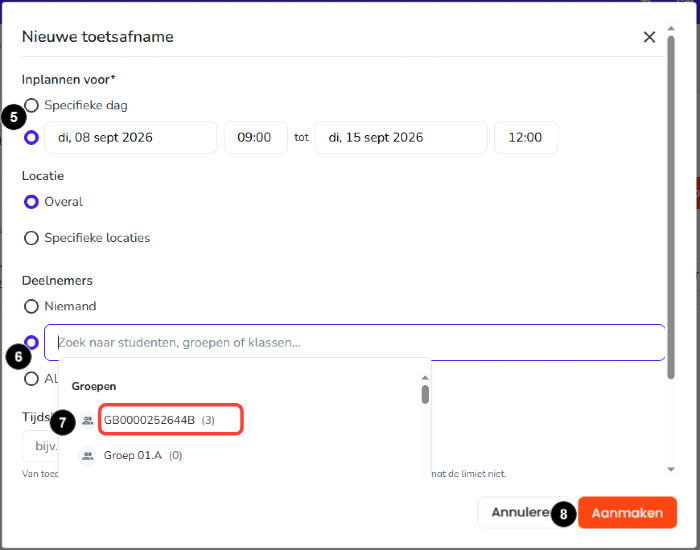Screen dimensions: 700x550
Task: Click the Aanmaken button
Action: [x=627, y=513]
